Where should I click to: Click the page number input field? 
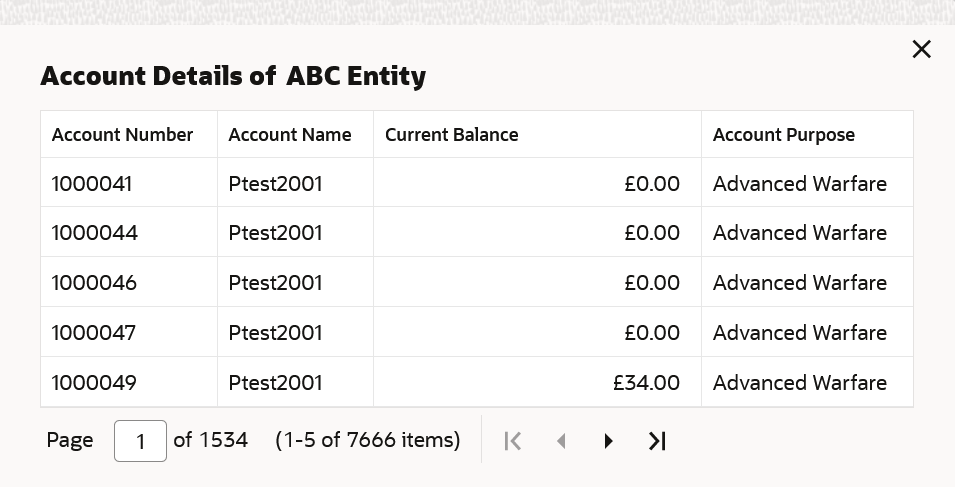pyautogui.click(x=140, y=441)
